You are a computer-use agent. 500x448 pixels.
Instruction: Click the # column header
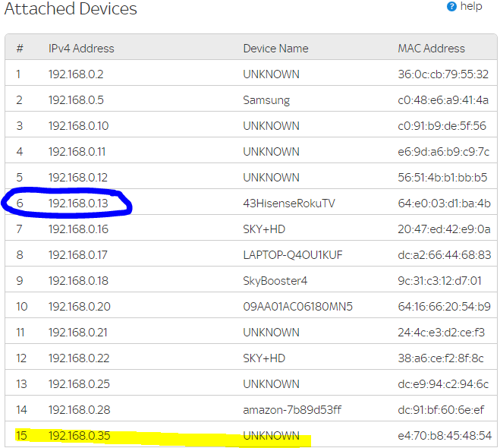[x=20, y=48]
